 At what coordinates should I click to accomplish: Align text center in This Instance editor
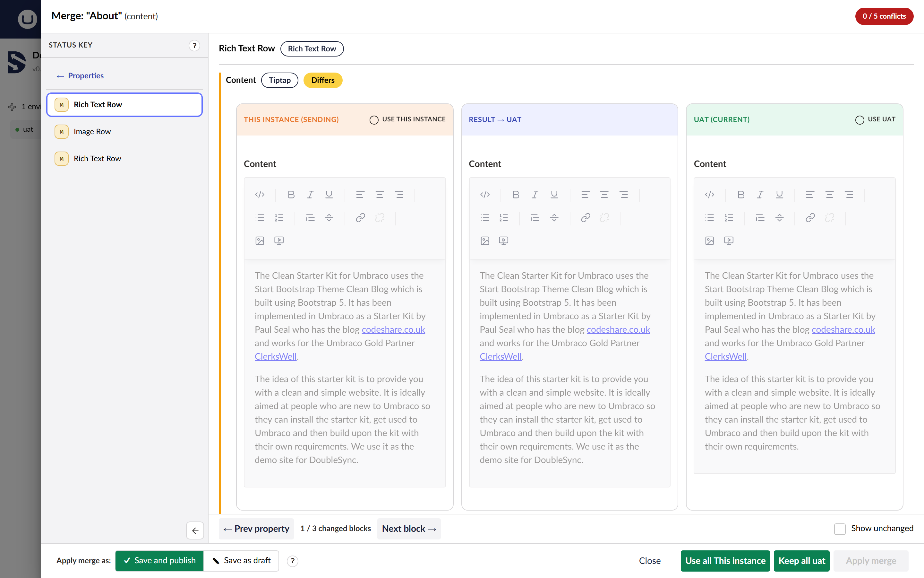click(x=380, y=195)
